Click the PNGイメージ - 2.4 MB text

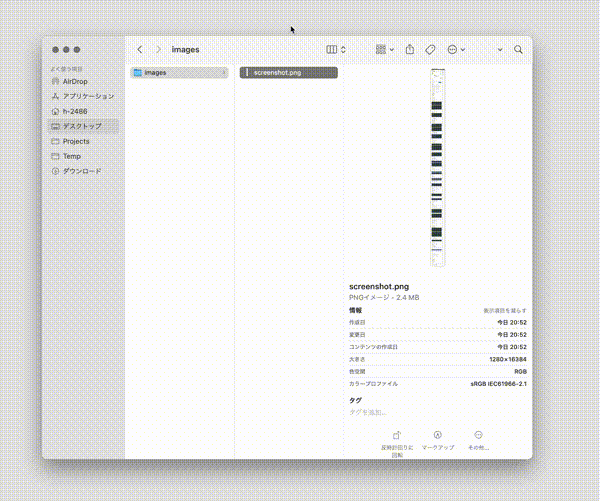coord(384,298)
